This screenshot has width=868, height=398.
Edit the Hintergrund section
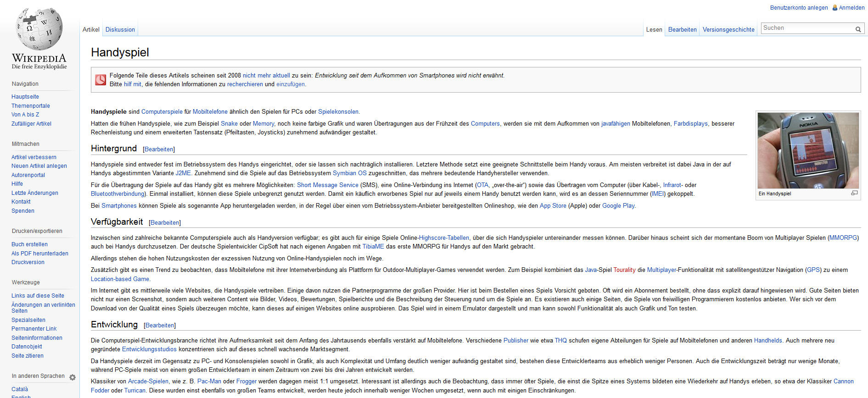(159, 149)
